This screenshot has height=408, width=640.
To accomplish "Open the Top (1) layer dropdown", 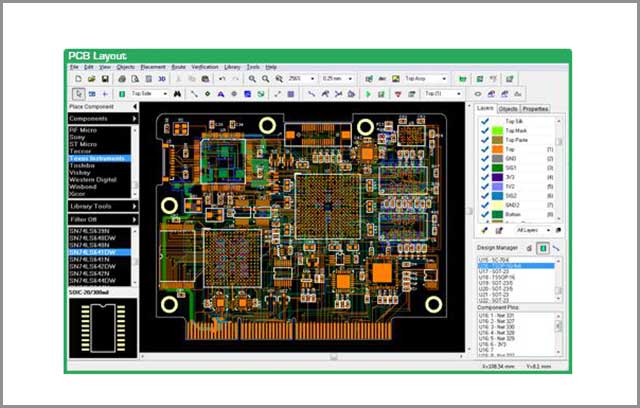I will coord(459,94).
